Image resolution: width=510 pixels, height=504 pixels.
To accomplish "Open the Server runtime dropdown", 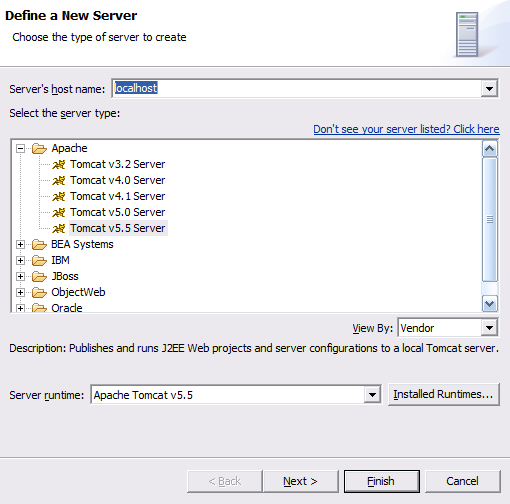I will [x=372, y=395].
